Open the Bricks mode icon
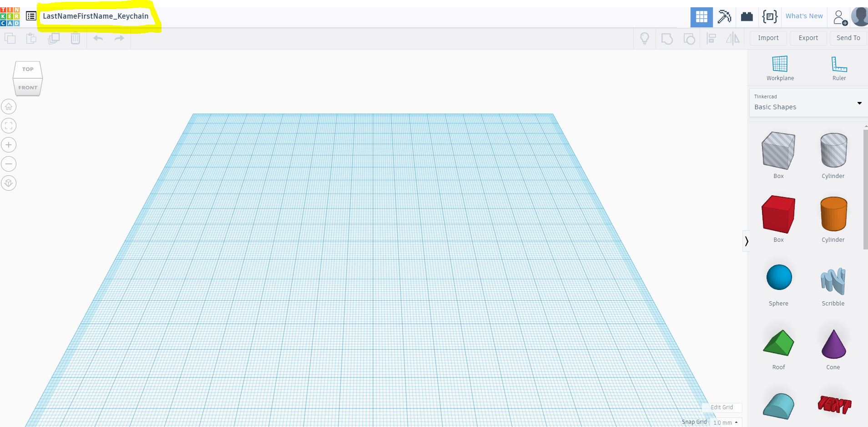Viewport: 868px width, 427px height. (747, 17)
